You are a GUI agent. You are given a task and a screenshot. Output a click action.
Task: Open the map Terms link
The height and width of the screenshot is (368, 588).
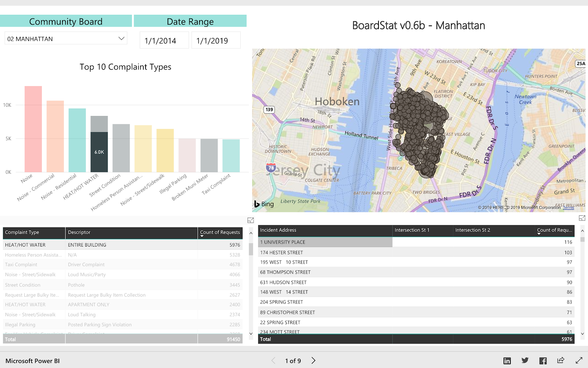568,208
